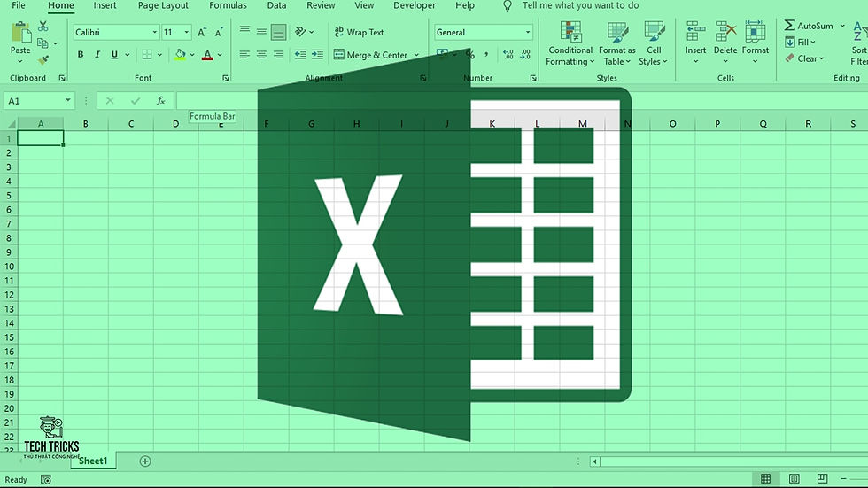Increase font size with the larger A
This screenshot has height=488, width=868.
[x=202, y=32]
